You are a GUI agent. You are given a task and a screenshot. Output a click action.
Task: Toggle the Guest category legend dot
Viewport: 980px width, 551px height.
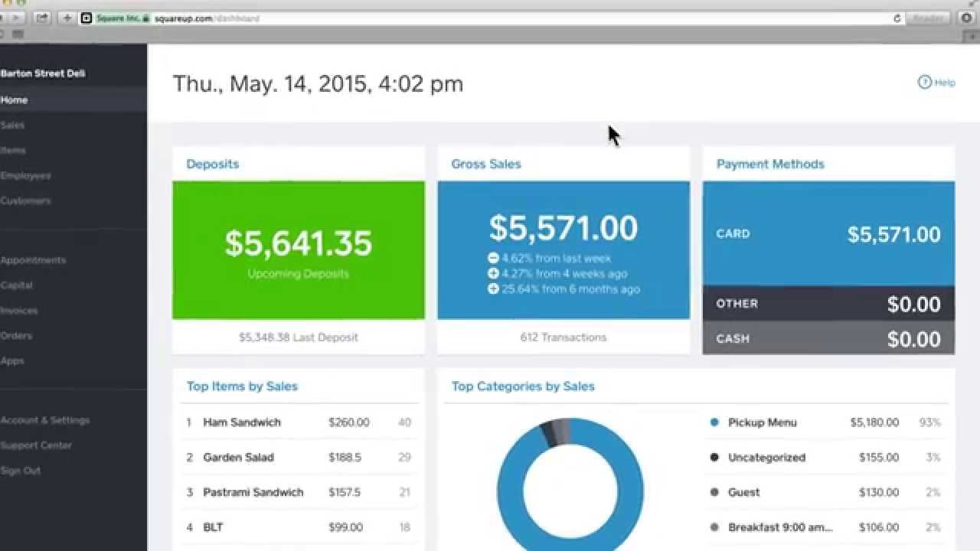click(715, 492)
